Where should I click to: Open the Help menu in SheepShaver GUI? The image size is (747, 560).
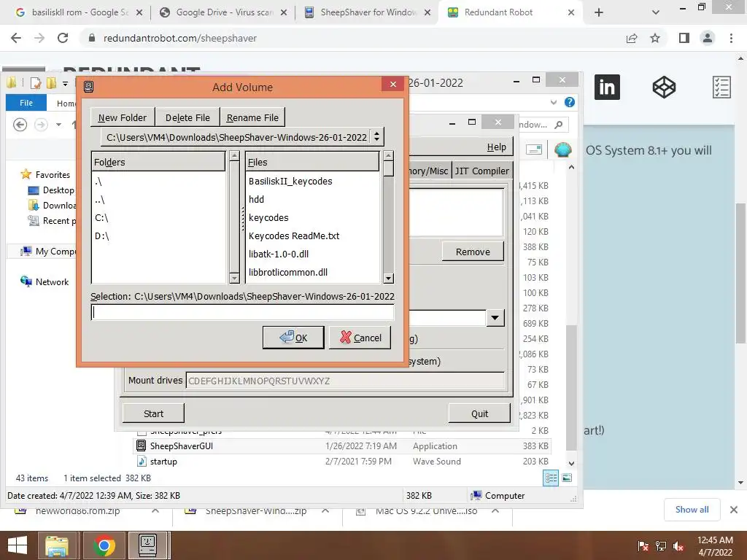(496, 147)
